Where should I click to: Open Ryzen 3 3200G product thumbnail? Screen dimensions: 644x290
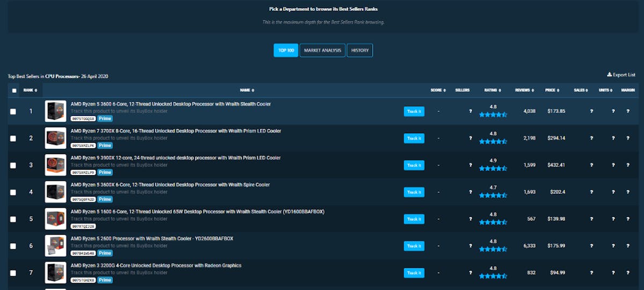(x=55, y=273)
